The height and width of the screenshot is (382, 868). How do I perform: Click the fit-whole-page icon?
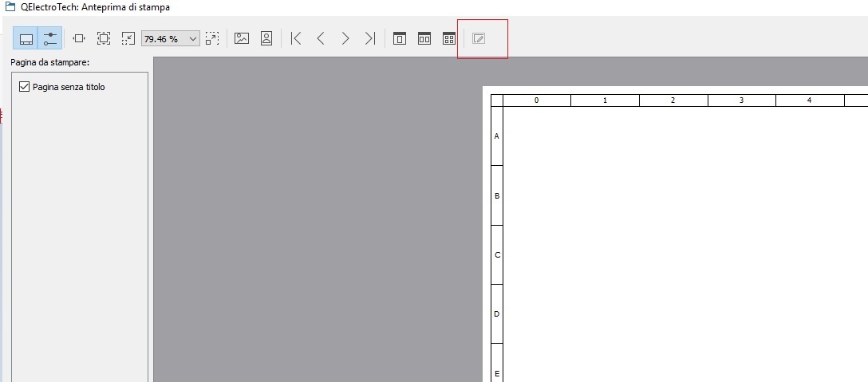pos(104,38)
